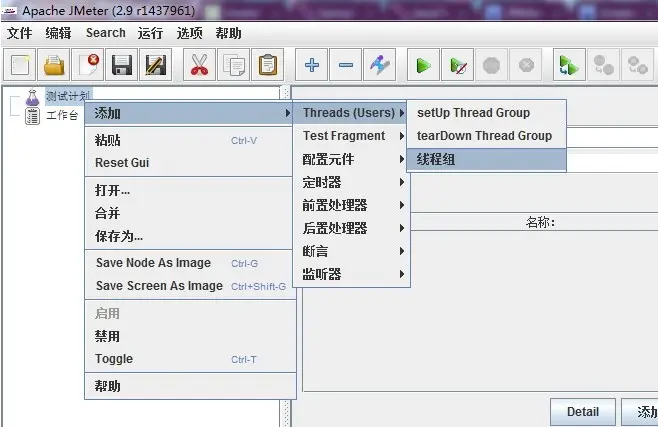This screenshot has width=658, height=427.
Task: Open the 编辑 menu
Action: coord(58,33)
